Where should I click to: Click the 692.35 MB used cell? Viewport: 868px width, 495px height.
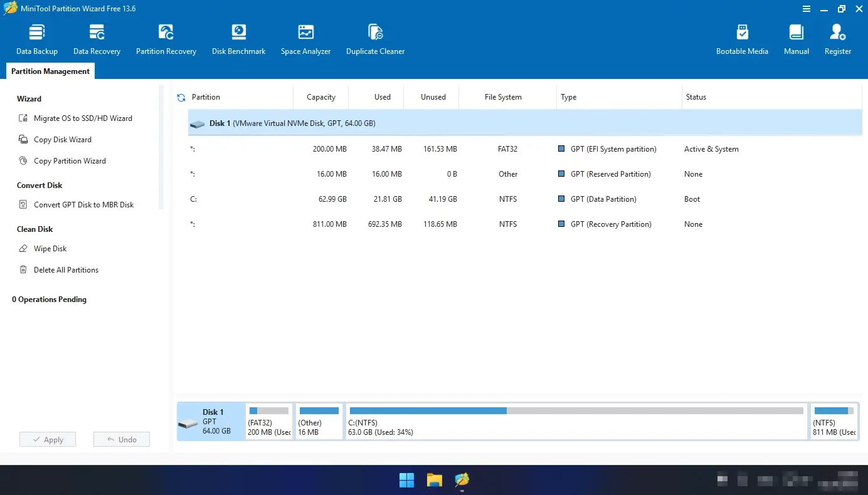point(385,224)
